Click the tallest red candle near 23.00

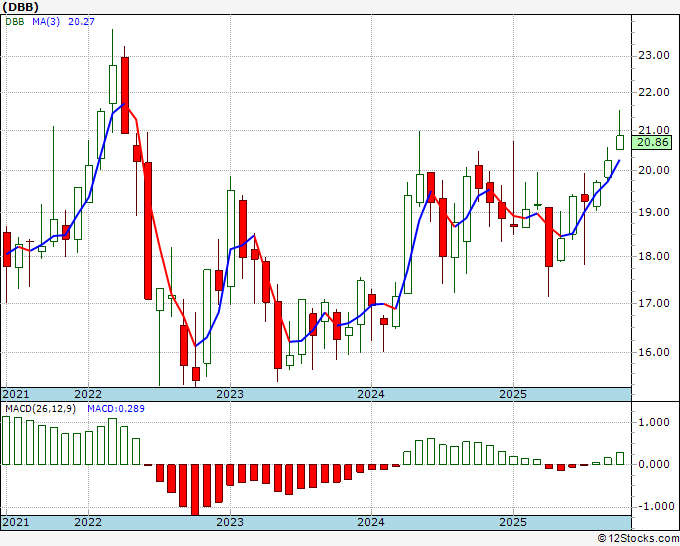click(124, 95)
